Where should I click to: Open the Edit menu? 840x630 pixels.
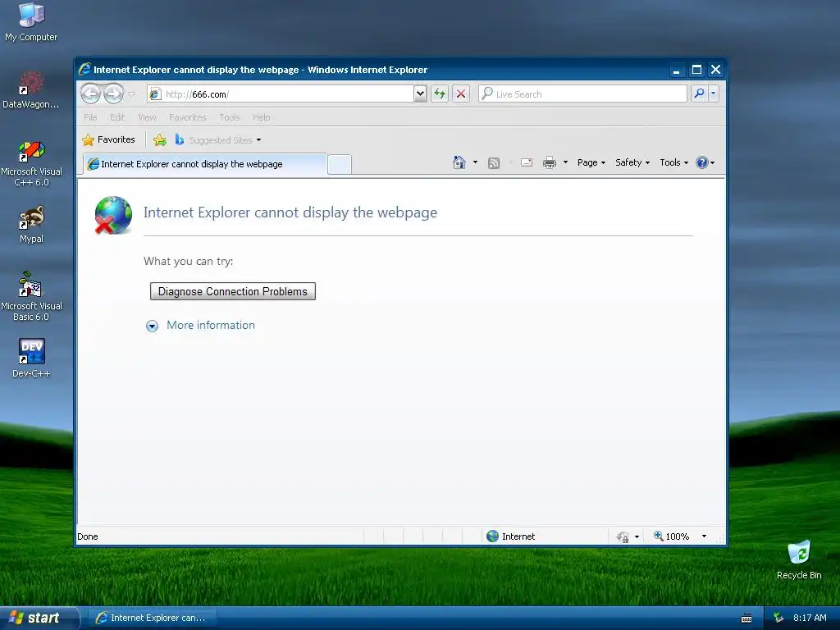pyautogui.click(x=116, y=117)
